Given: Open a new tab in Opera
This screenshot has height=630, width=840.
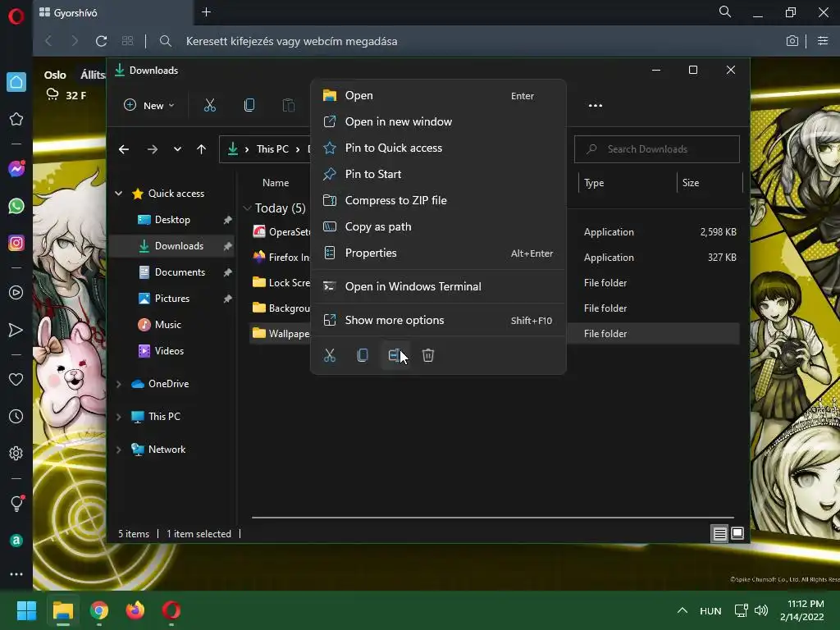Looking at the screenshot, I should click(x=206, y=11).
